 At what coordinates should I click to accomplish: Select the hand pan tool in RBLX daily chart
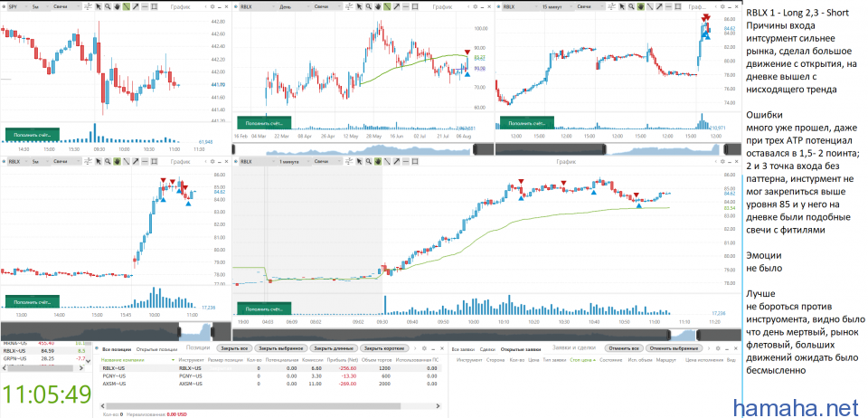(x=378, y=6)
